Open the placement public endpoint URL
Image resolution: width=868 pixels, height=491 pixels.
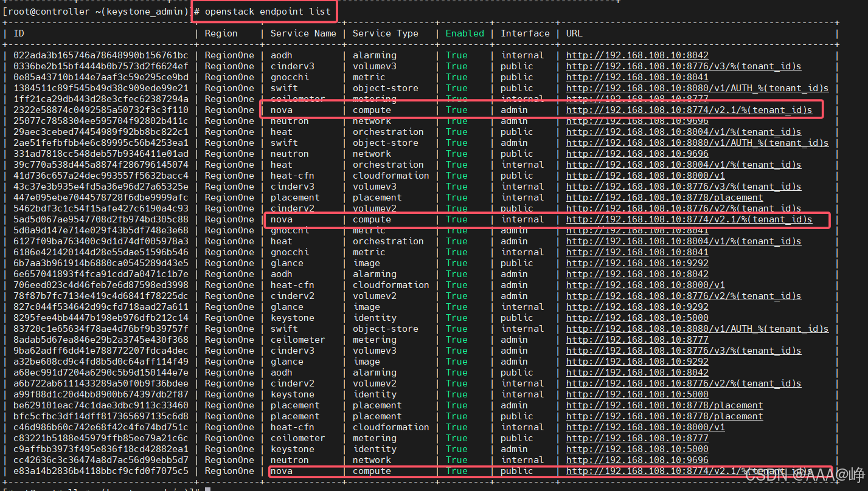(x=665, y=416)
